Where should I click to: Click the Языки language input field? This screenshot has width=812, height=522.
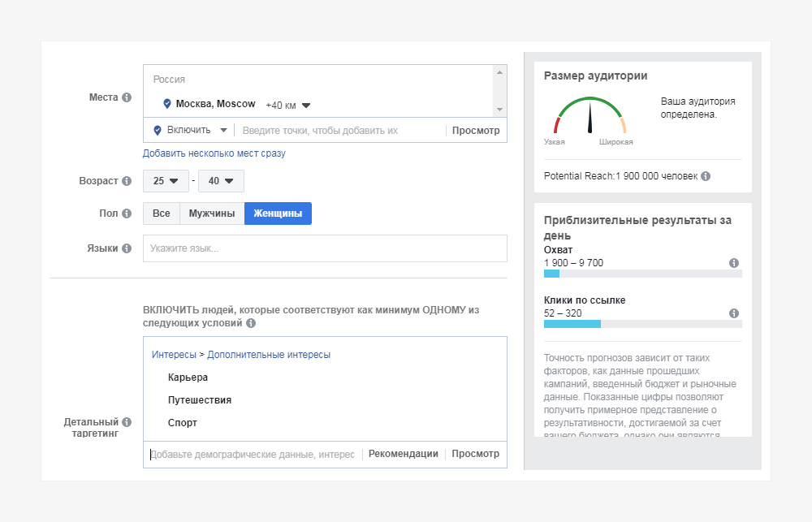click(325, 248)
